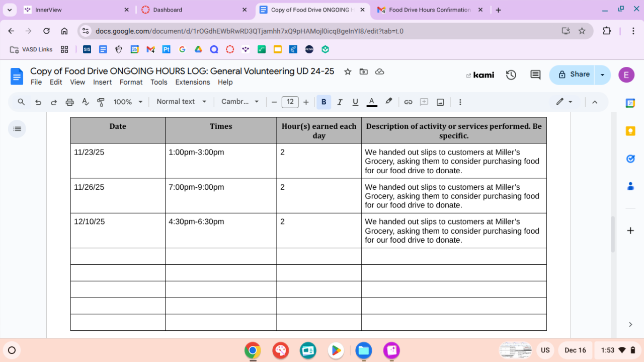
Task: Print the document
Action: tap(70, 102)
